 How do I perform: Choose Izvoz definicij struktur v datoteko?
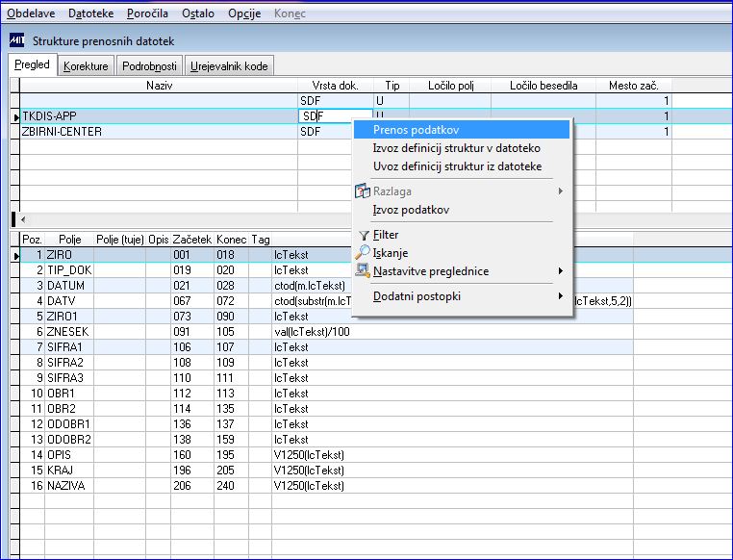pos(462,148)
